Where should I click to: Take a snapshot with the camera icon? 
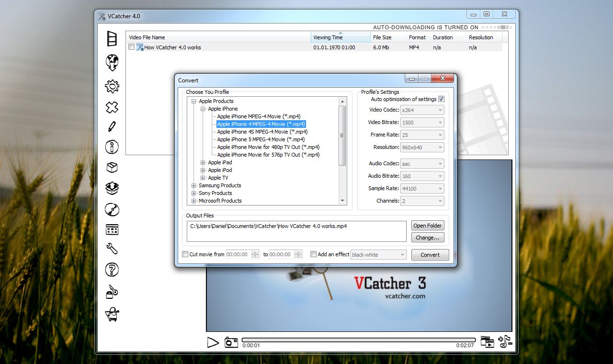pyautogui.click(x=231, y=342)
